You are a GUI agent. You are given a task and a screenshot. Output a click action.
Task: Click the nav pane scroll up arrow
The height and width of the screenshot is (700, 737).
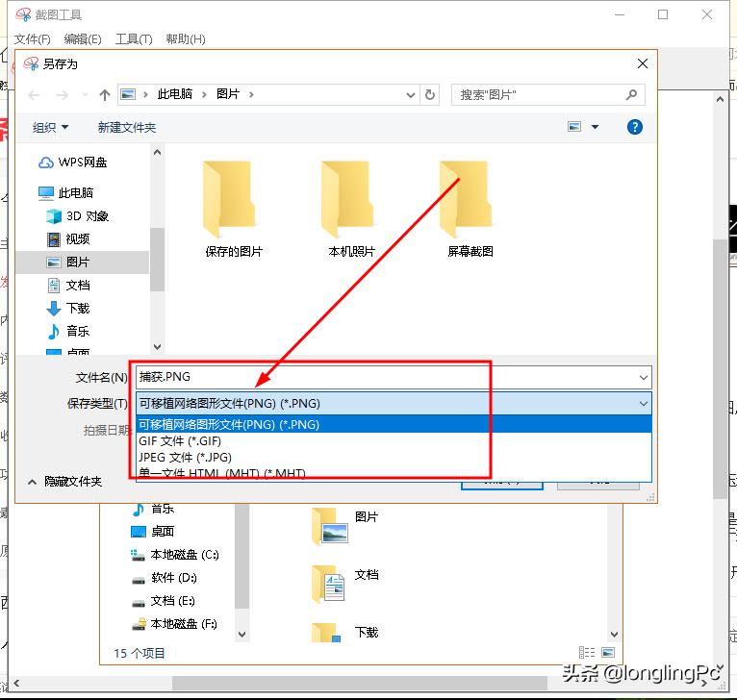[x=158, y=152]
